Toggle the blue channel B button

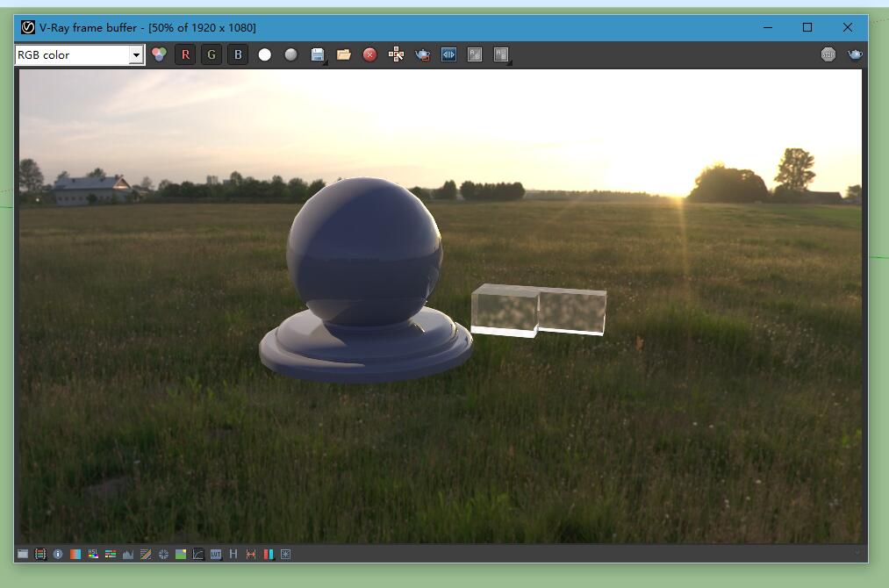238,55
